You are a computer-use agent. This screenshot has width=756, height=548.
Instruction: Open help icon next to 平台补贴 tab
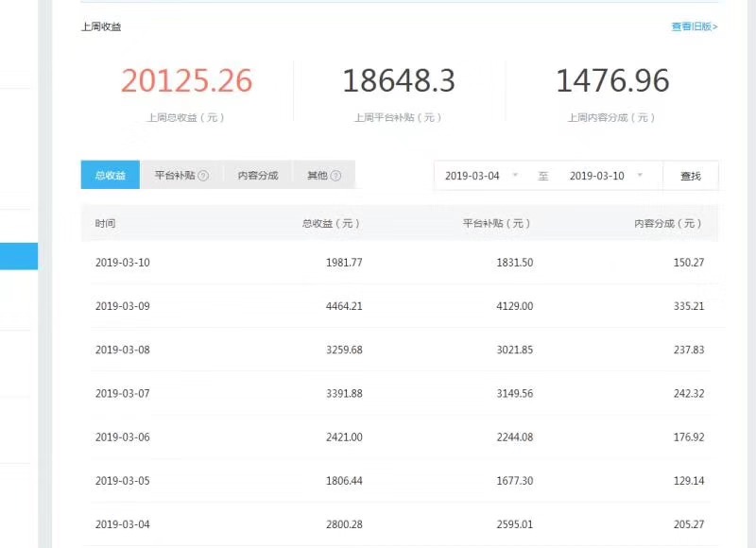click(203, 176)
